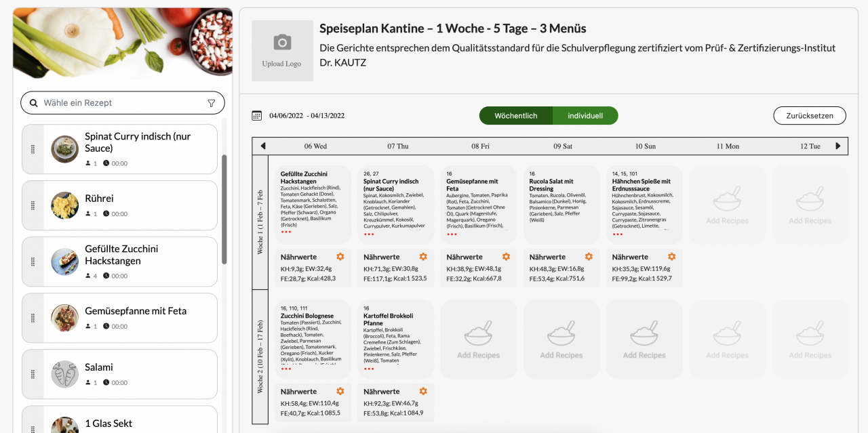Go to next days with right arrow

837,146
